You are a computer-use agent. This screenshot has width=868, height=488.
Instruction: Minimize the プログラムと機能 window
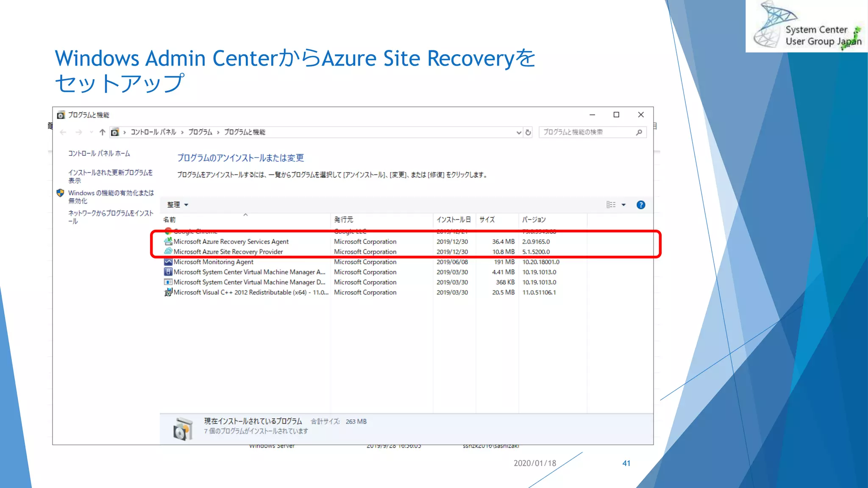coord(592,115)
